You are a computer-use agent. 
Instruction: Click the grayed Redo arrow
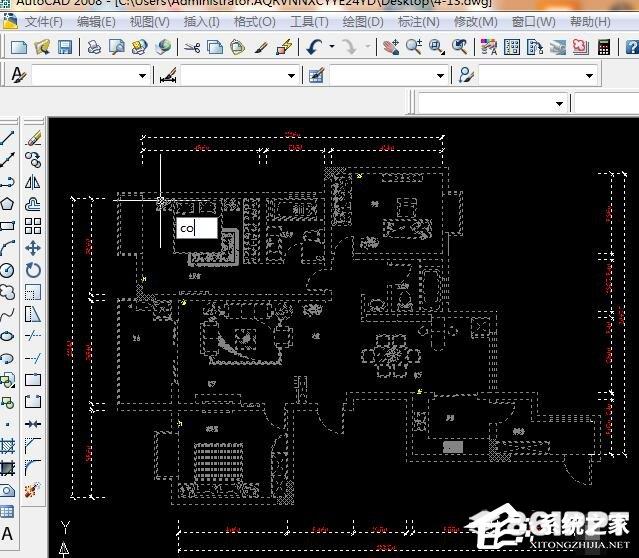pyautogui.click(x=349, y=47)
